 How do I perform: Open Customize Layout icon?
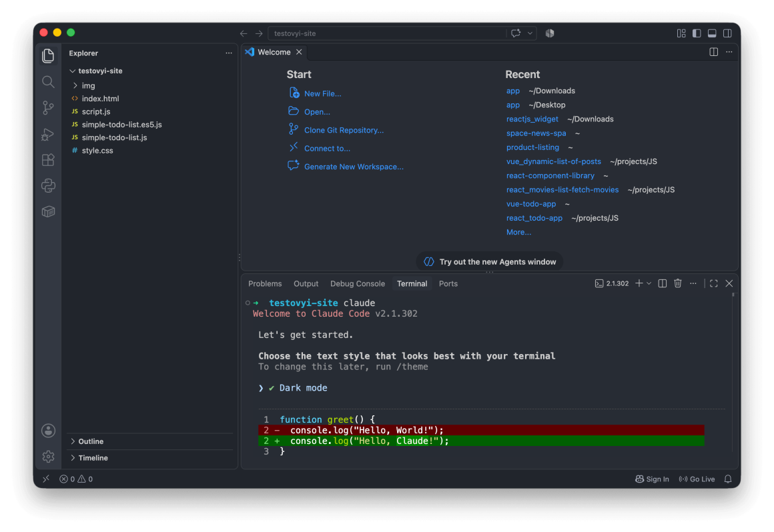pyautogui.click(x=681, y=33)
